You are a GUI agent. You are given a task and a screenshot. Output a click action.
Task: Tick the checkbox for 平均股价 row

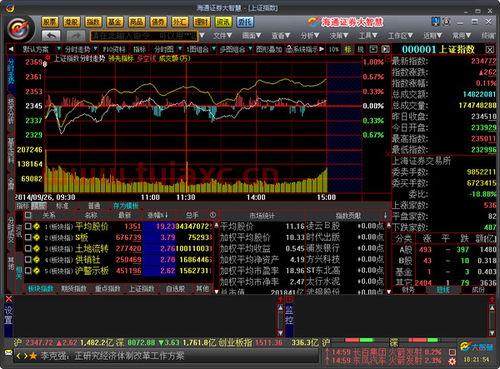(28, 226)
